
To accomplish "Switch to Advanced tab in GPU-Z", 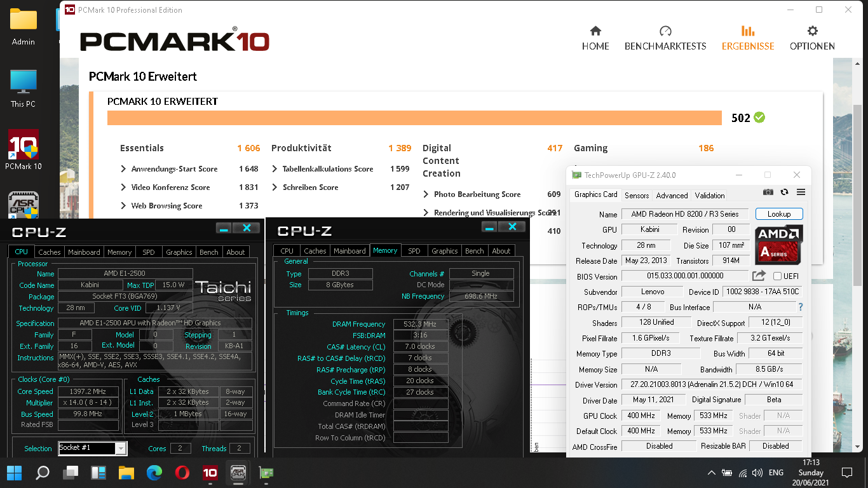I will [672, 196].
